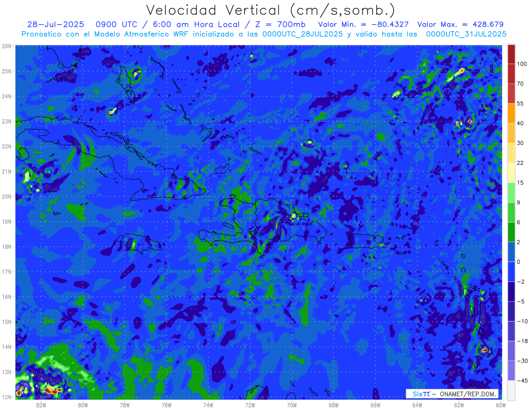
Task: Select the '76W' longitude label
Action: pyautogui.click(x=166, y=405)
